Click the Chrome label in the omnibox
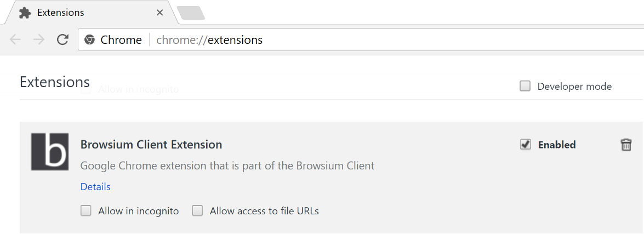 [121, 40]
